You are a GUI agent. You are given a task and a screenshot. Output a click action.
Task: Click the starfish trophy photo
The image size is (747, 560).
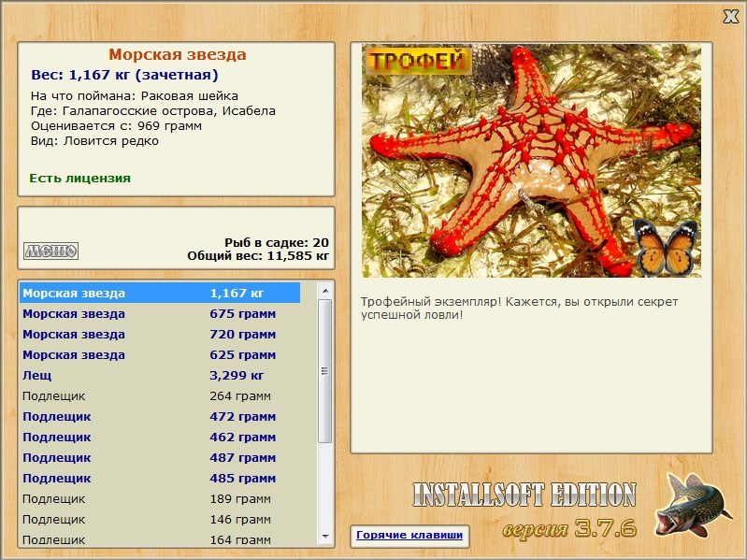tap(531, 161)
